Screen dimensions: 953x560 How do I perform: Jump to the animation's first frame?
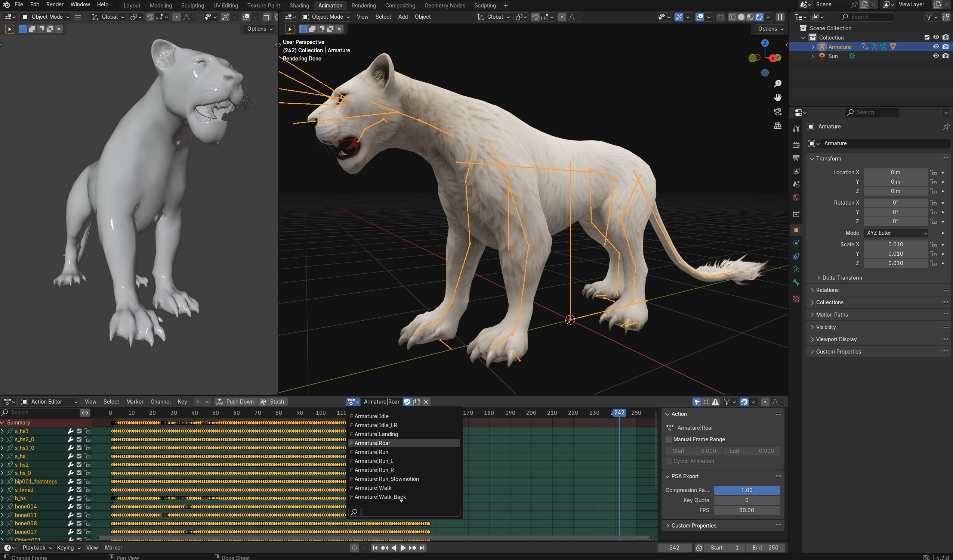pos(375,548)
